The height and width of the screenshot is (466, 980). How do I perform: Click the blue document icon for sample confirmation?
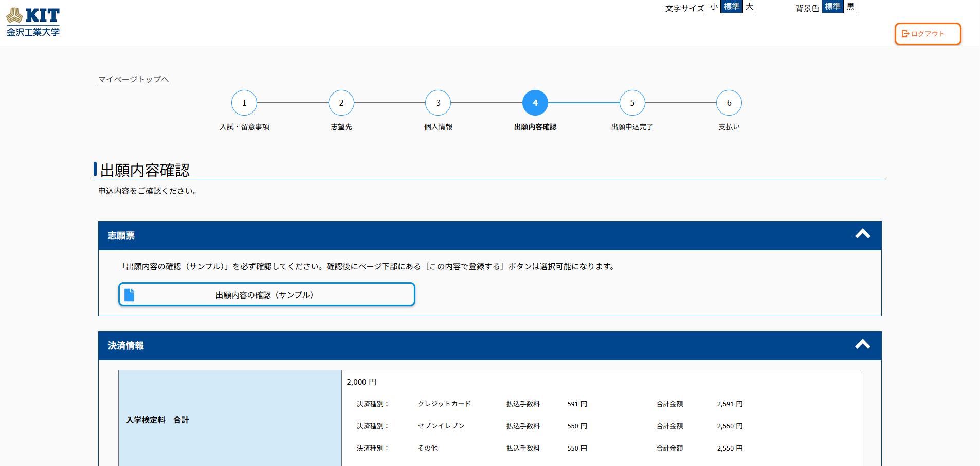coord(130,294)
